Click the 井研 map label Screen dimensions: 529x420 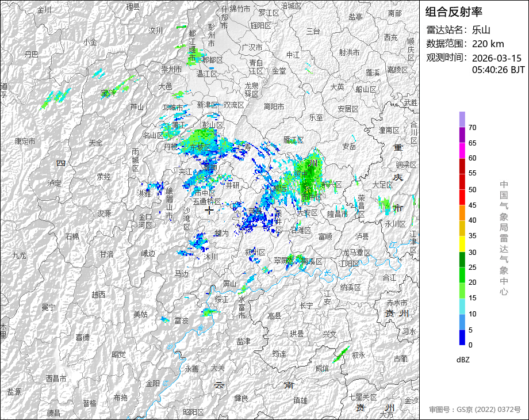pyautogui.click(x=232, y=185)
